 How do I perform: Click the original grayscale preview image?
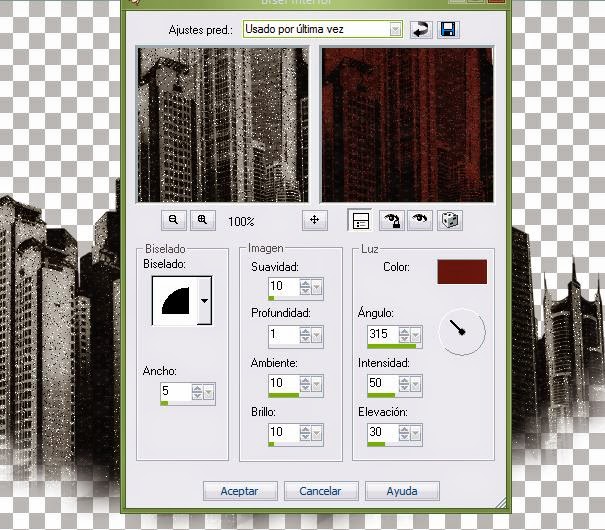point(223,125)
